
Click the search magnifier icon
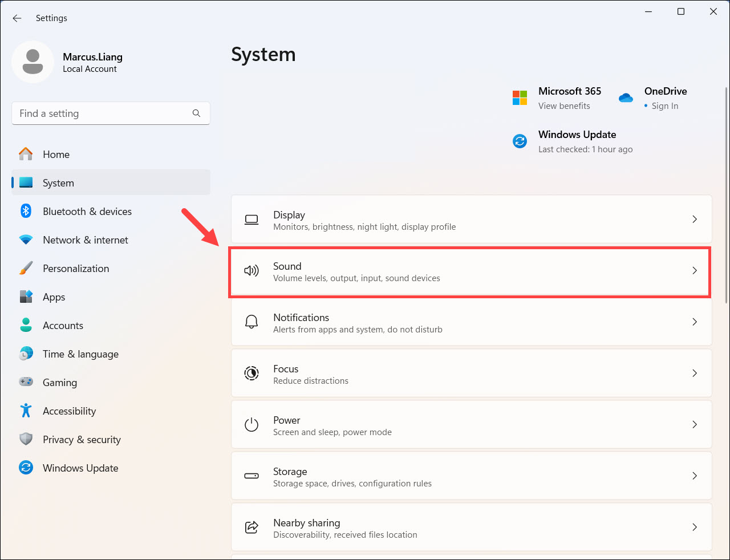196,113
